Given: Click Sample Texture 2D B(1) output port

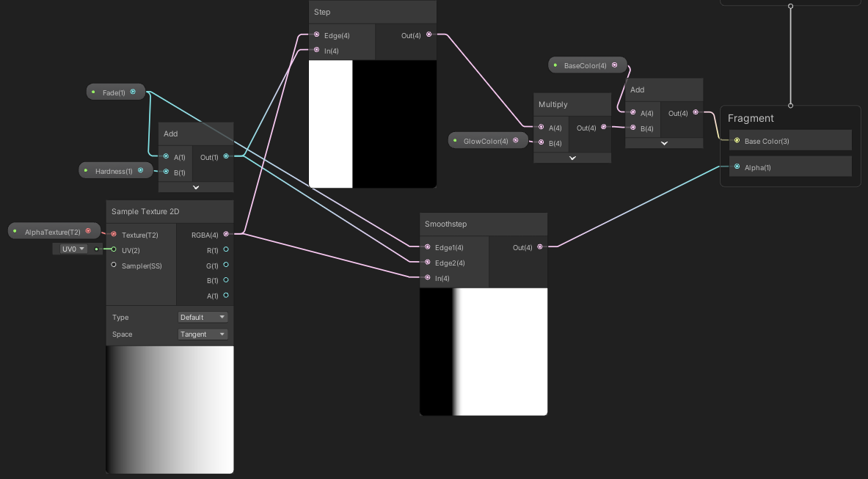Looking at the screenshot, I should [226, 280].
